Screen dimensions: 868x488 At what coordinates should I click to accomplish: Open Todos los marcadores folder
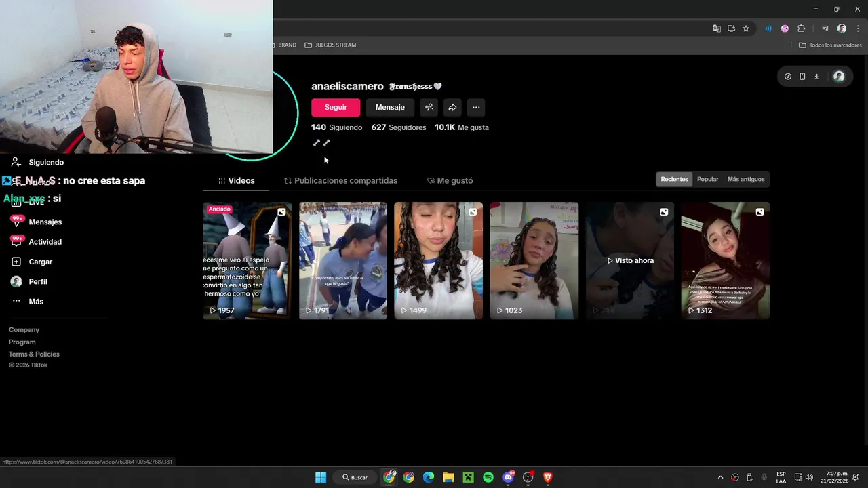click(830, 45)
